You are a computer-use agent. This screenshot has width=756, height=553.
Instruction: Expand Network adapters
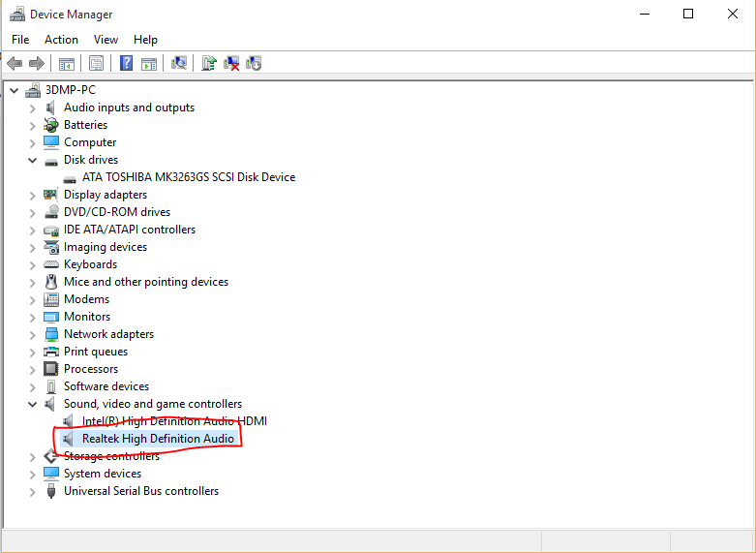pos(32,334)
